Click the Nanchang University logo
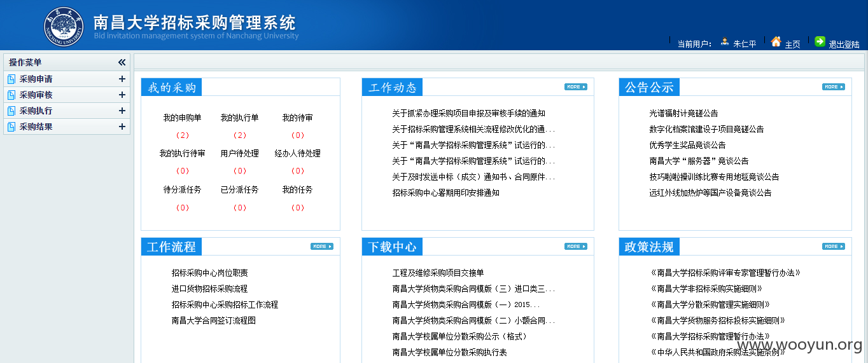The height and width of the screenshot is (363, 868). click(64, 27)
